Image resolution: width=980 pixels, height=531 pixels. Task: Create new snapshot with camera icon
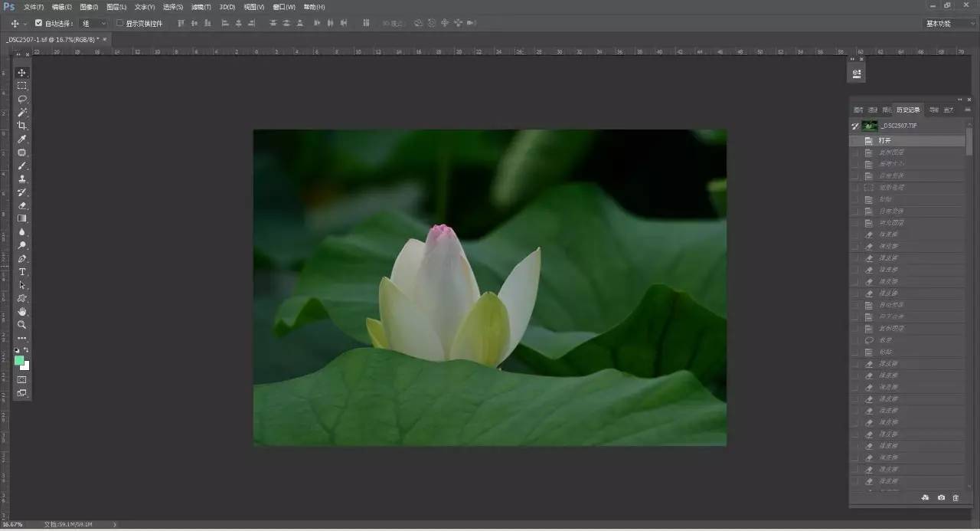(x=941, y=498)
